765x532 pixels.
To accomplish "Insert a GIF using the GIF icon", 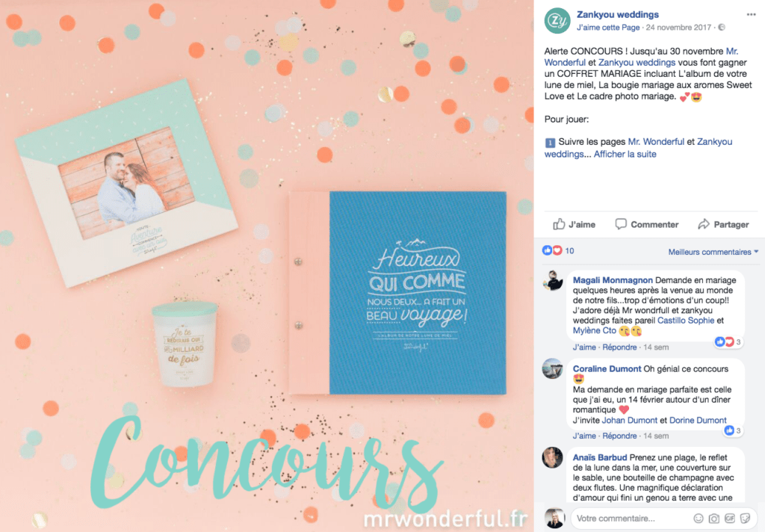I will pyautogui.click(x=730, y=519).
